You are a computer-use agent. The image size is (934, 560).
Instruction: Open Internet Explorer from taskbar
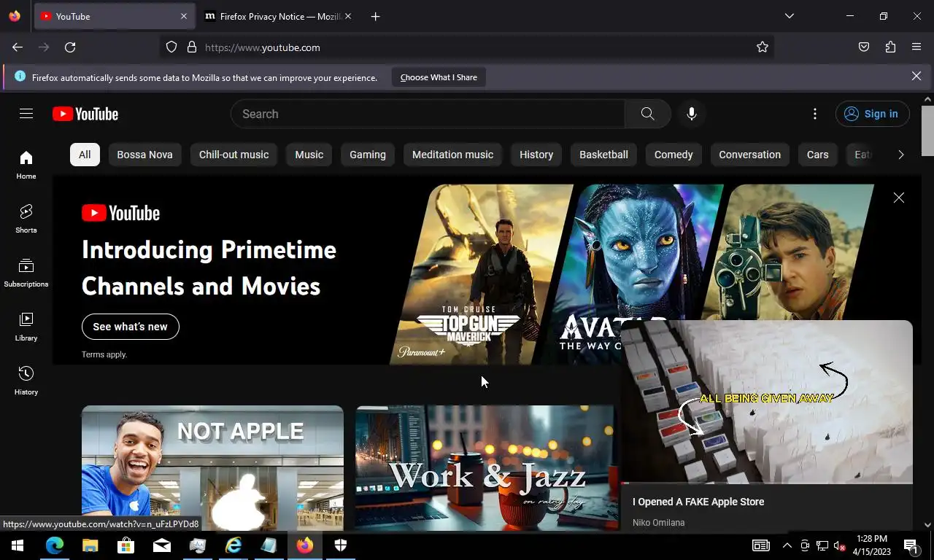(233, 545)
